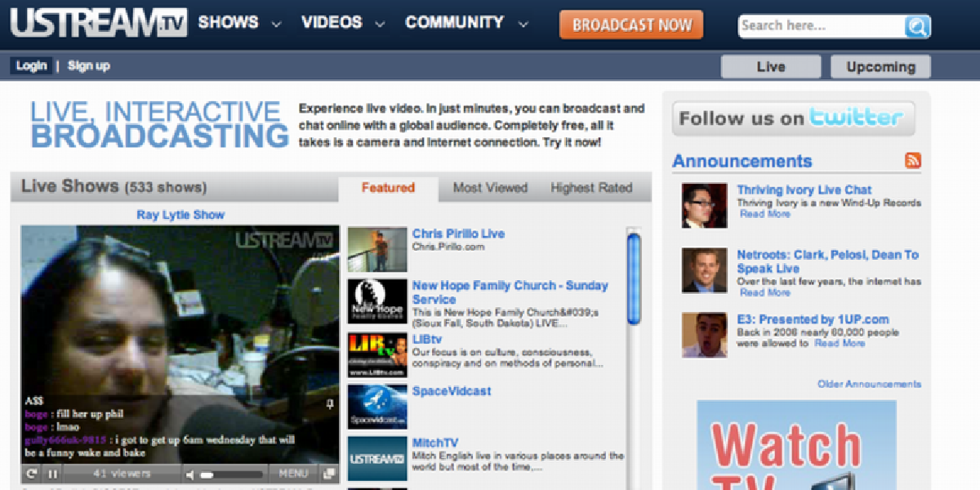Open the Ray Lytle Show title link
The width and height of the screenshot is (980, 490).
[180, 215]
